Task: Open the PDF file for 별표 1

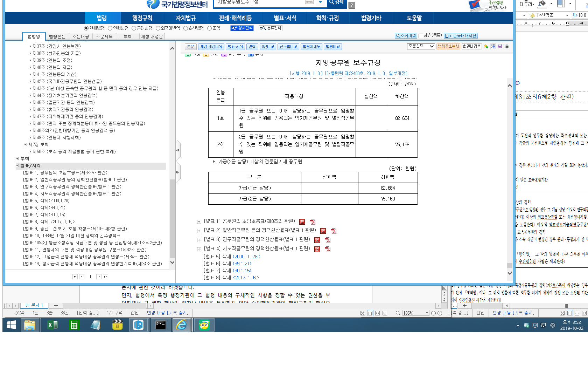Action: 313,222
